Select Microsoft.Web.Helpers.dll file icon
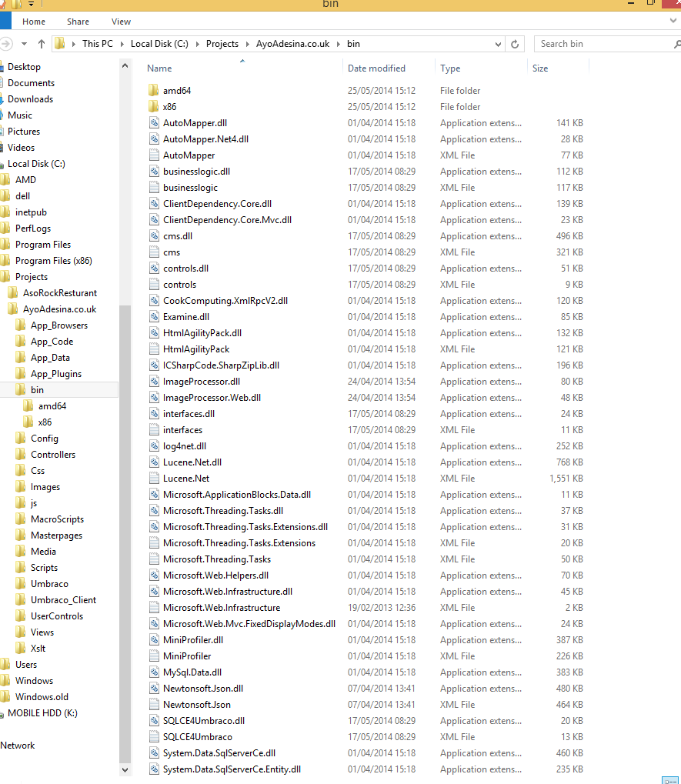This screenshot has height=784, width=681. pos(154,575)
